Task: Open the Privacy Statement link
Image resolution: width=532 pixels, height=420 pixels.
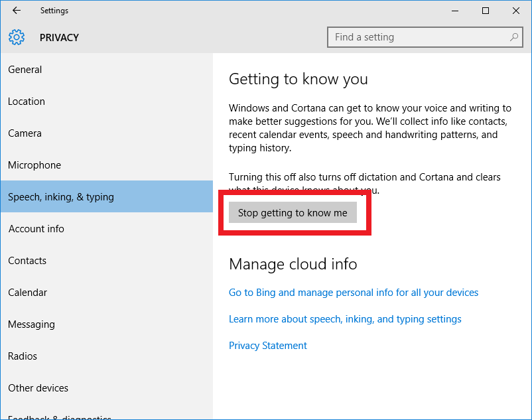Action: click(268, 346)
